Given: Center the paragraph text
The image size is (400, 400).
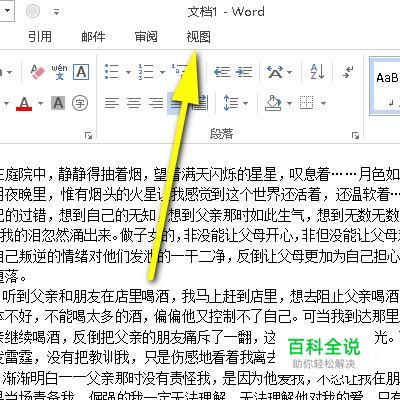Looking at the screenshot, I should 134,103.
